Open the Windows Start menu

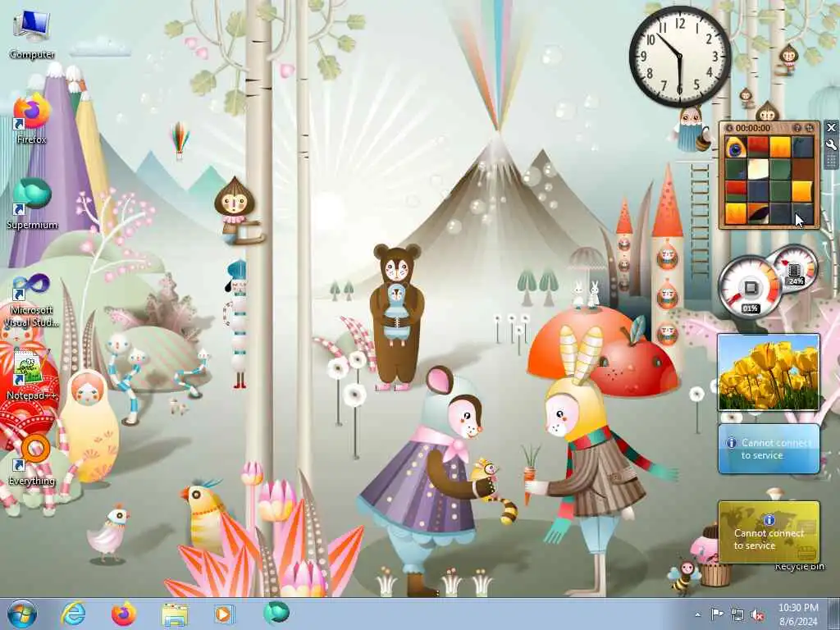coord(22,614)
